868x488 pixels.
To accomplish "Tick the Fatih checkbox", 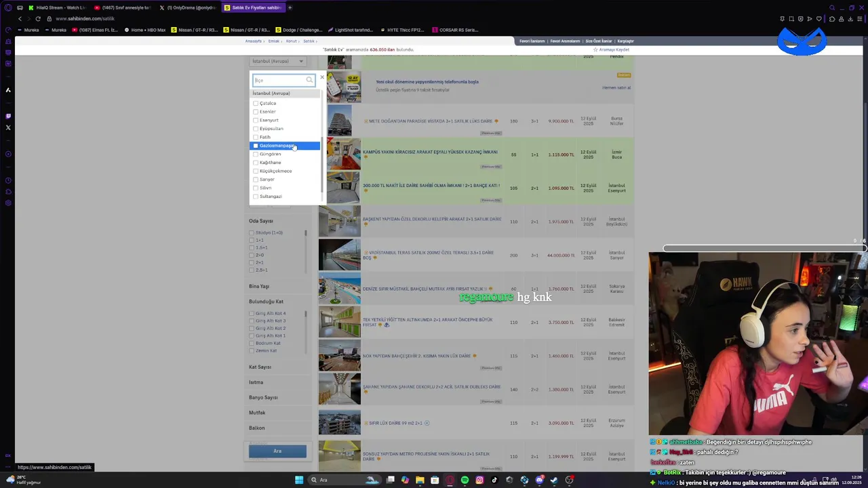I will pos(256,137).
